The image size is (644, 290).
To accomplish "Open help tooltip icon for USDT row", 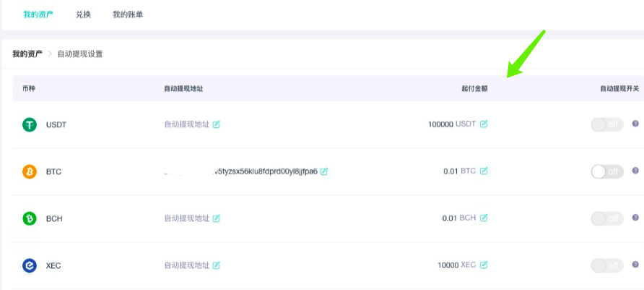I will [x=635, y=124].
